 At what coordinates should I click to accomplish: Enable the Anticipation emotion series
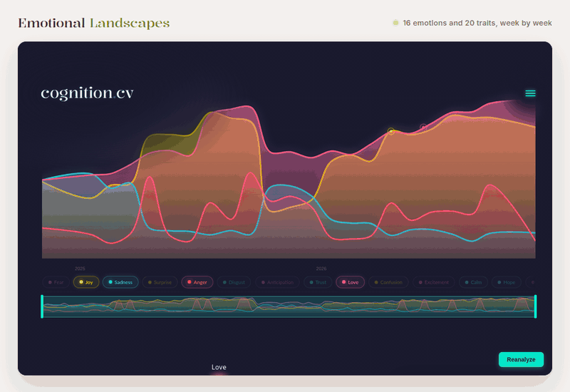(x=277, y=282)
